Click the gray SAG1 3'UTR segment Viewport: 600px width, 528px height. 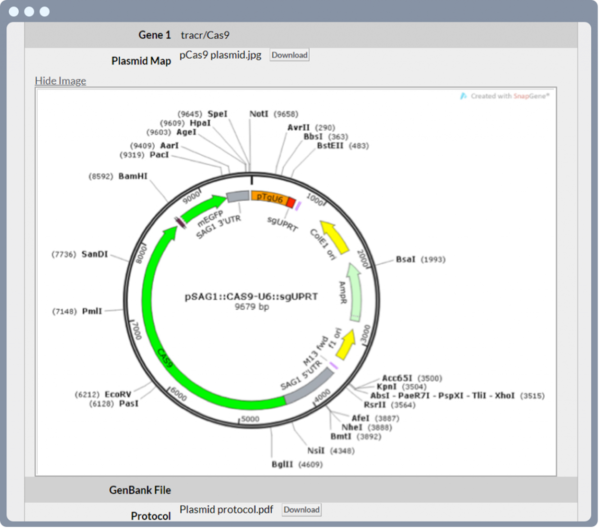click(x=237, y=197)
